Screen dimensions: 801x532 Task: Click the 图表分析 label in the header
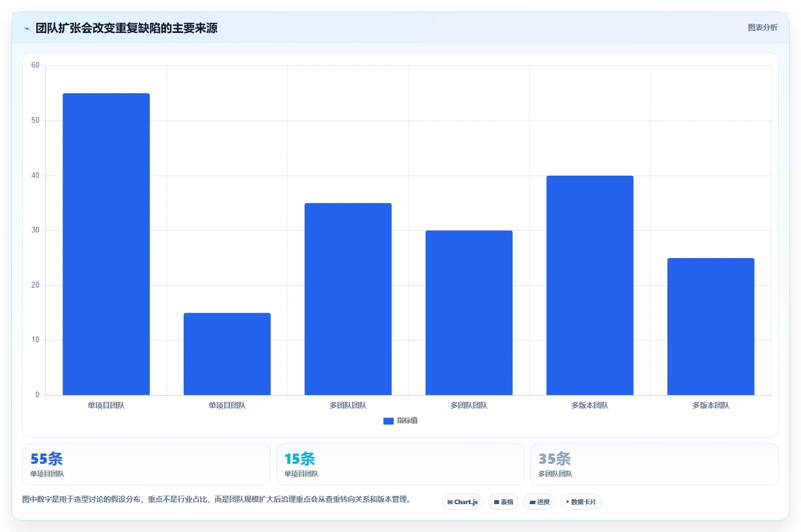click(762, 27)
